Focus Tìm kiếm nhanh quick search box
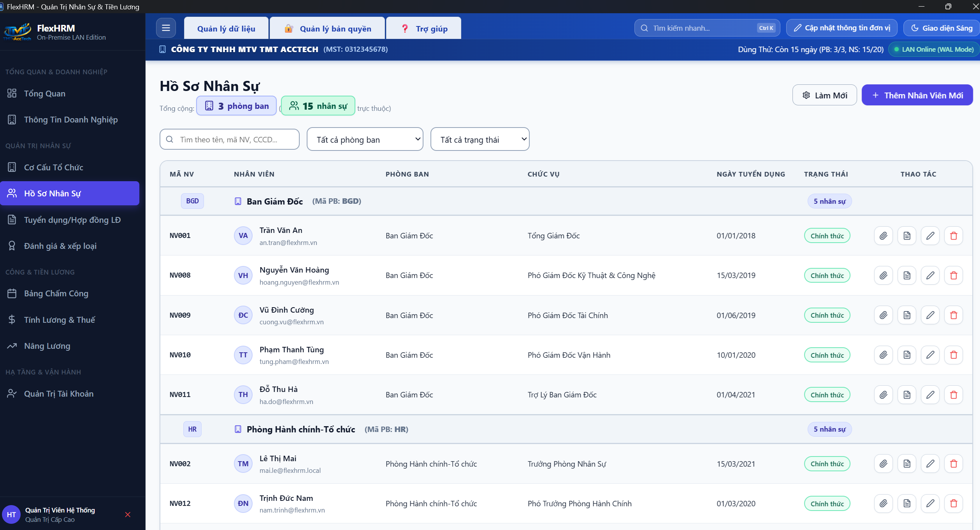The image size is (980, 530). click(707, 28)
